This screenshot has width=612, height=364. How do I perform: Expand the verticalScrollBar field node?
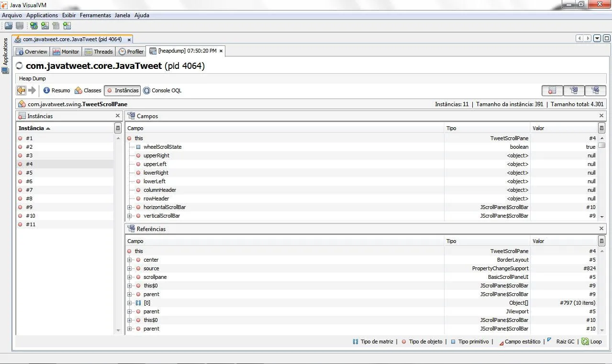[129, 216]
